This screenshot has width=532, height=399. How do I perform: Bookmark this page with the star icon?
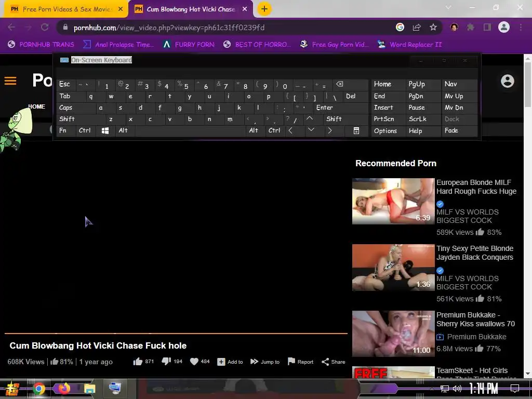click(433, 28)
